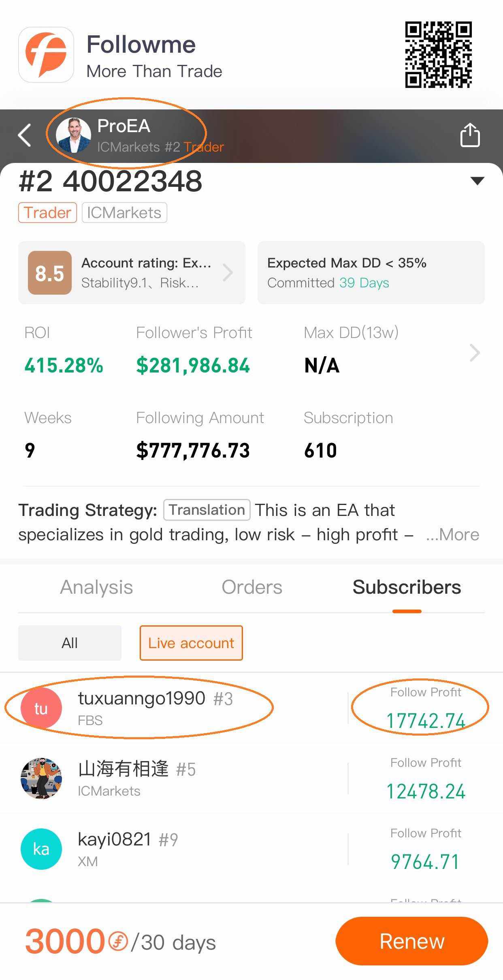This screenshot has width=503, height=980.
Task: Switch to the Analysis tab
Action: click(96, 587)
